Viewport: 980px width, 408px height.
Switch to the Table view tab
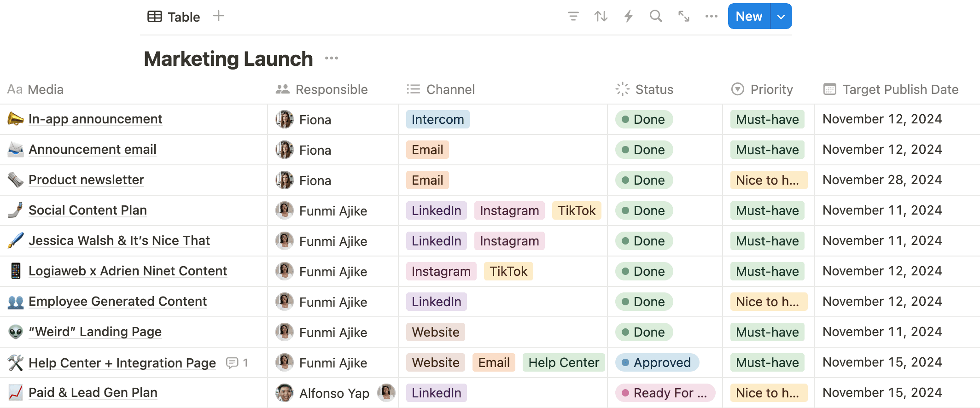tap(174, 16)
